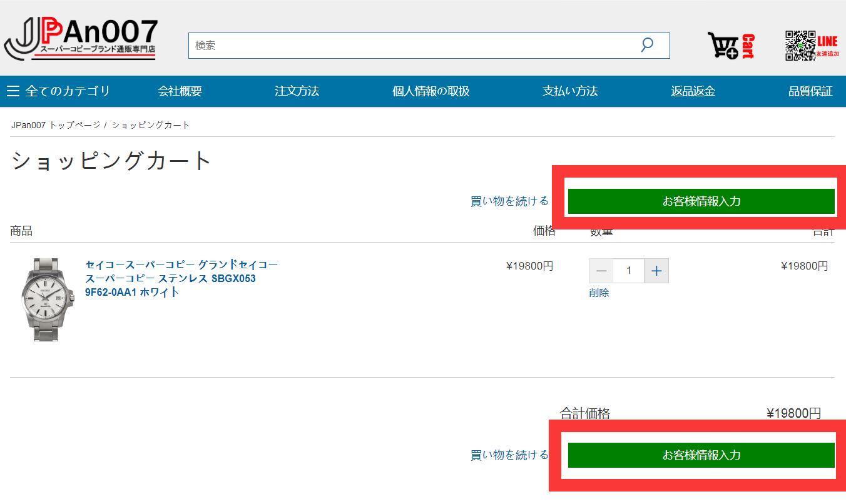Open the 全てのカテゴリ hamburger menu
The image size is (846, 504).
tap(58, 91)
